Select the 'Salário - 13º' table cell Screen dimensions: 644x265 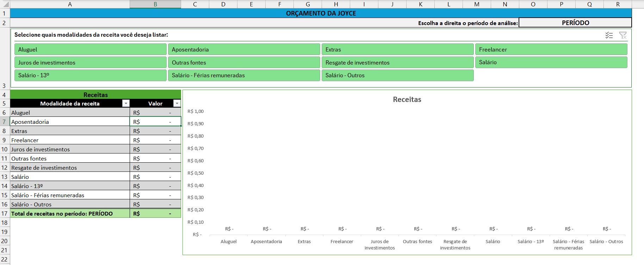tap(70, 186)
